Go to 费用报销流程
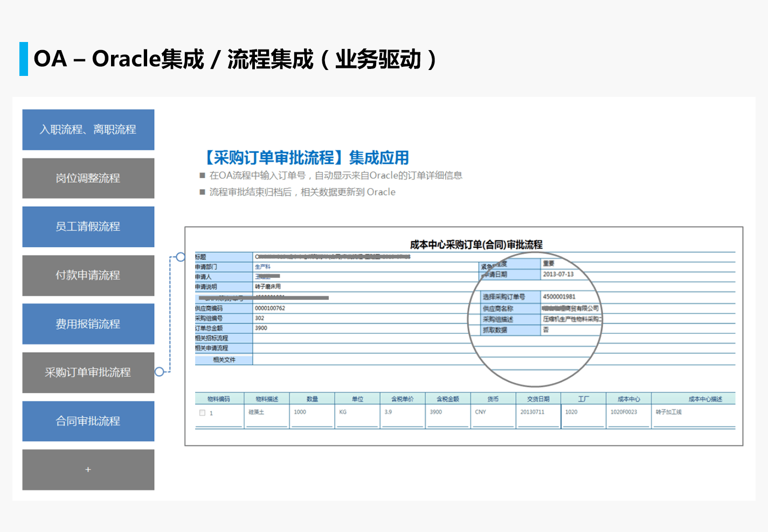 (x=88, y=324)
